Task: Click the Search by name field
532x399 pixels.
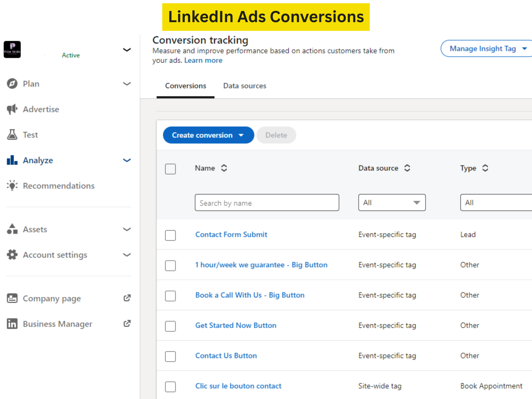Action: (267, 203)
